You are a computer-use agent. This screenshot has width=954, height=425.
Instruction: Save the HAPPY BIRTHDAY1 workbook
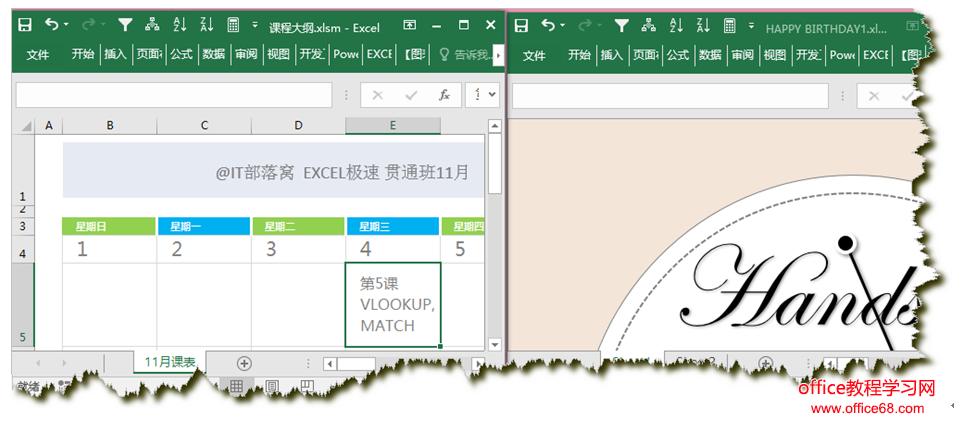pos(521,25)
